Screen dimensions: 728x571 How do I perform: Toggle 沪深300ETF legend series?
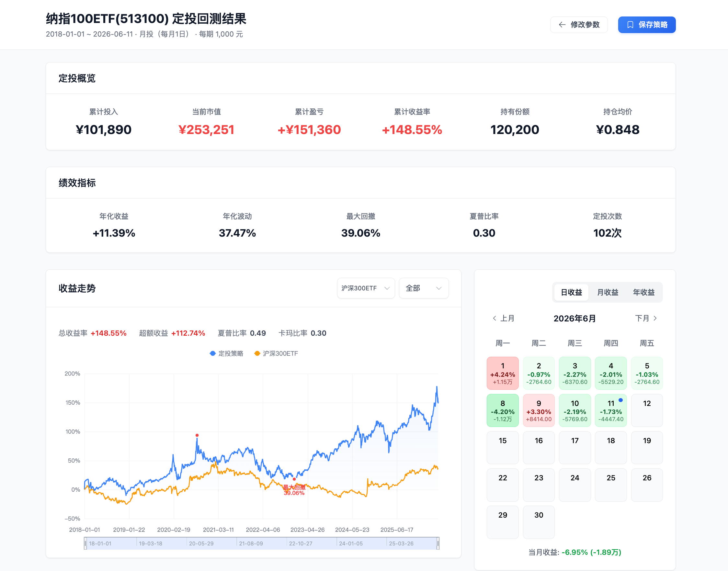(276, 353)
